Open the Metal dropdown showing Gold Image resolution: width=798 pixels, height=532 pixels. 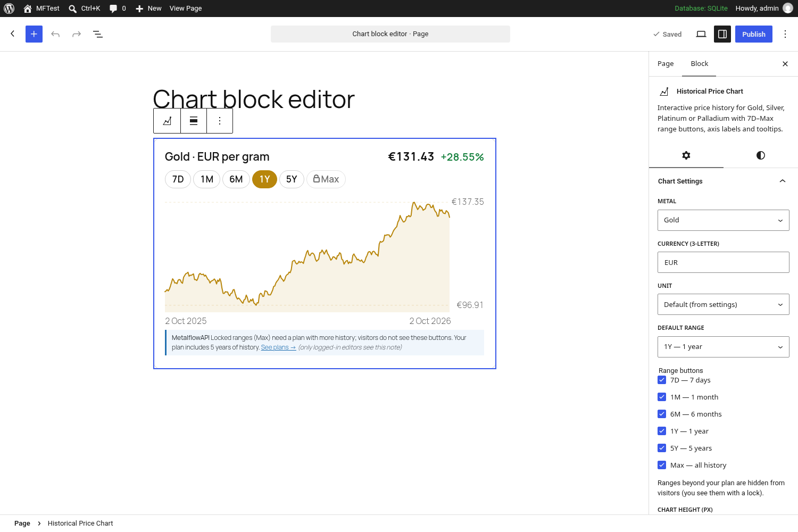724,220
